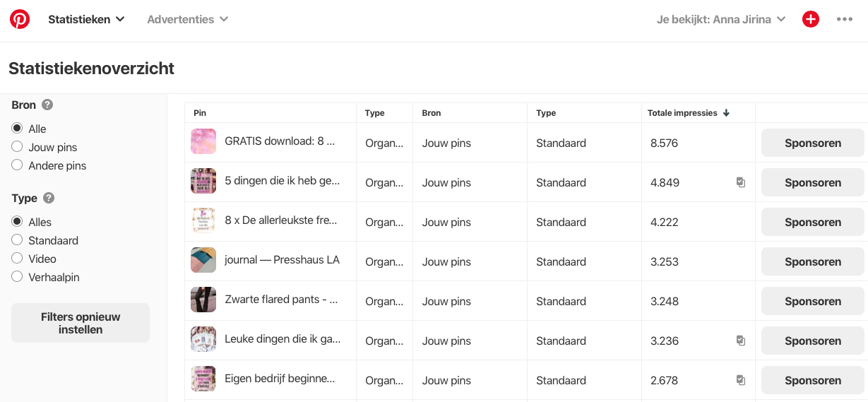This screenshot has height=402, width=868.
Task: Click the Type help question mark icon
Action: pos(49,198)
